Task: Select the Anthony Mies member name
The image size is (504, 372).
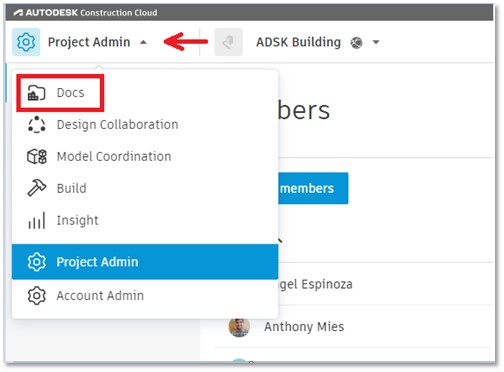Action: pos(304,327)
